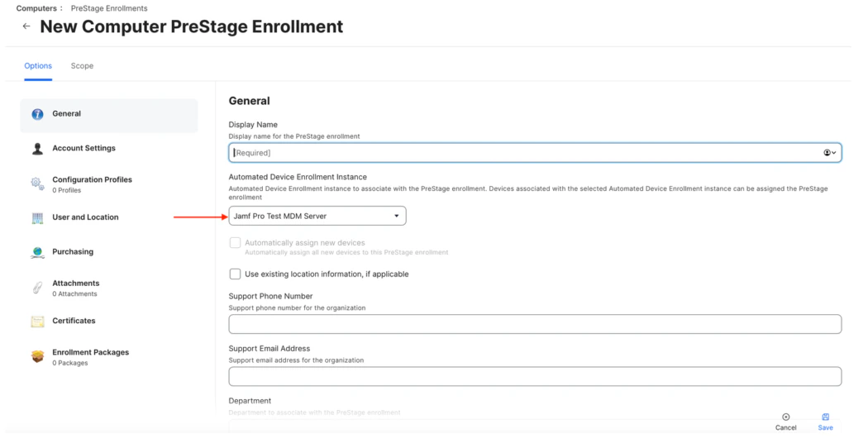This screenshot has width=868, height=448.
Task: Click the Certificates icon in sidebar
Action: point(37,322)
